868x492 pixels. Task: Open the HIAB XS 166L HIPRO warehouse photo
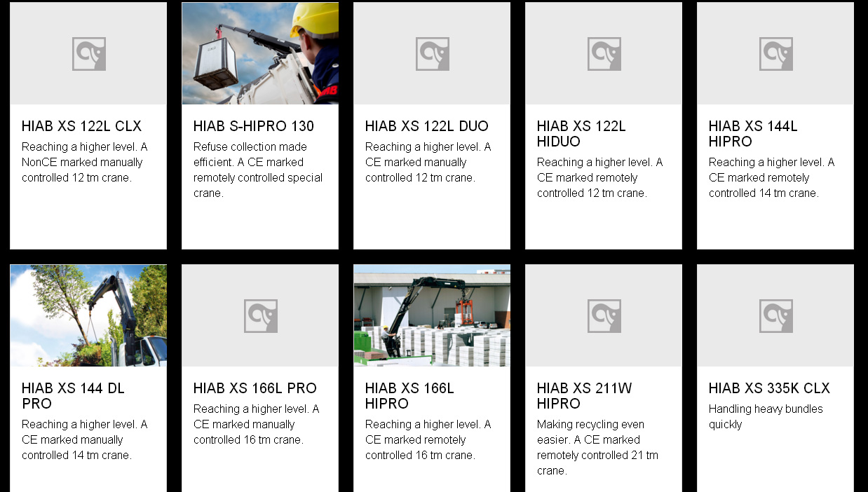pyautogui.click(x=432, y=315)
